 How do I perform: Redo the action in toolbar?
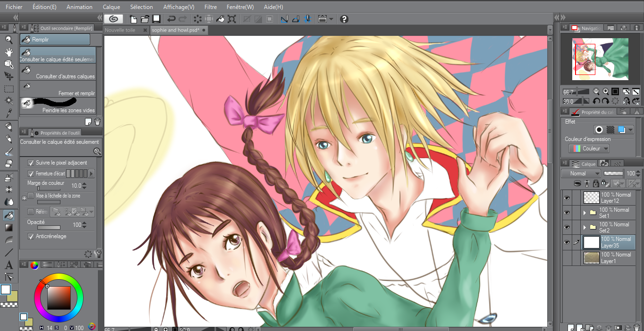click(x=183, y=19)
